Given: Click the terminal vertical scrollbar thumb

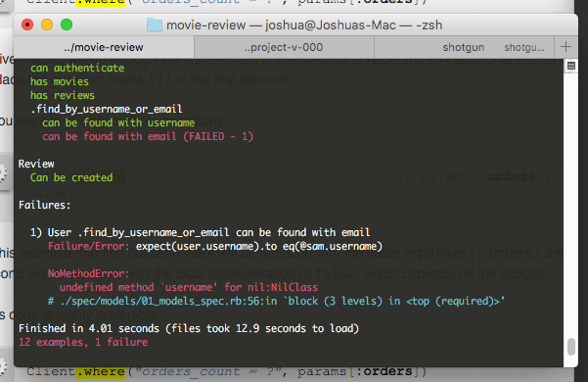Looking at the screenshot, I should [x=571, y=347].
